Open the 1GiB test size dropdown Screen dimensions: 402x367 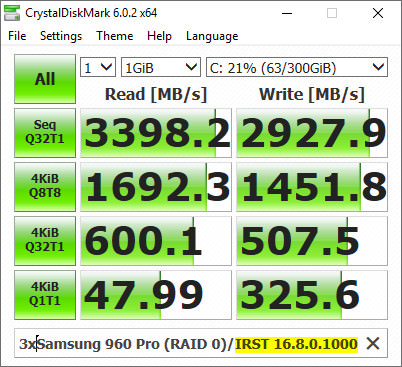point(161,68)
